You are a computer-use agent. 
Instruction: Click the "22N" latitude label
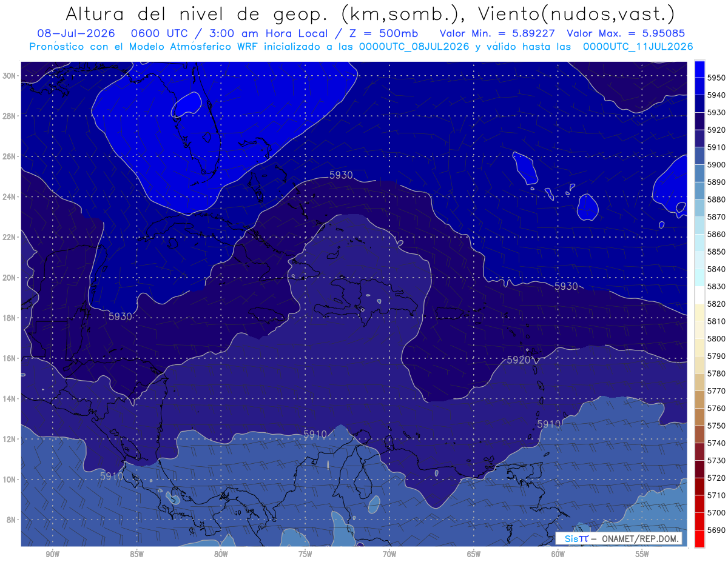pos(10,237)
